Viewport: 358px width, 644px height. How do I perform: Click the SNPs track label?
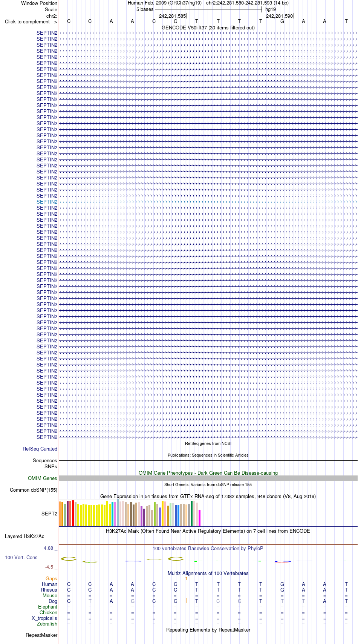pos(51,466)
